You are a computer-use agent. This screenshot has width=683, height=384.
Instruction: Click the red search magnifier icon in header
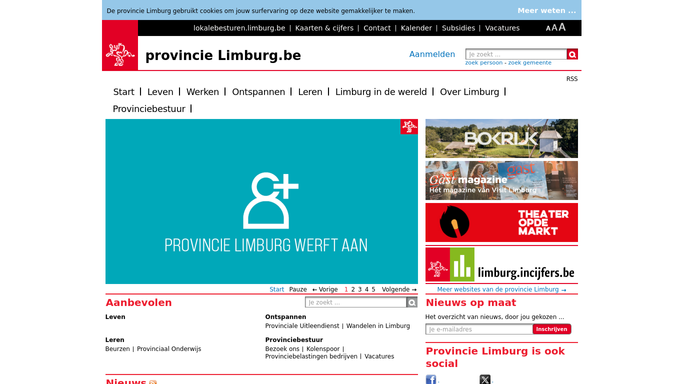572,54
